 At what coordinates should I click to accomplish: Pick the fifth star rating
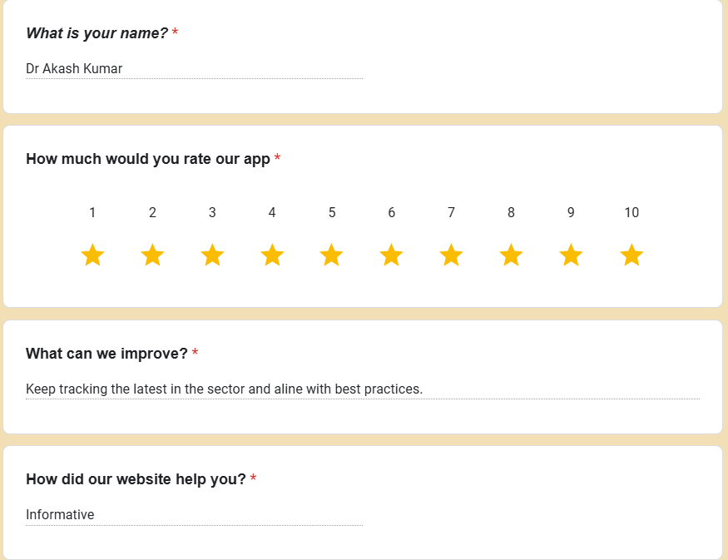tap(332, 255)
